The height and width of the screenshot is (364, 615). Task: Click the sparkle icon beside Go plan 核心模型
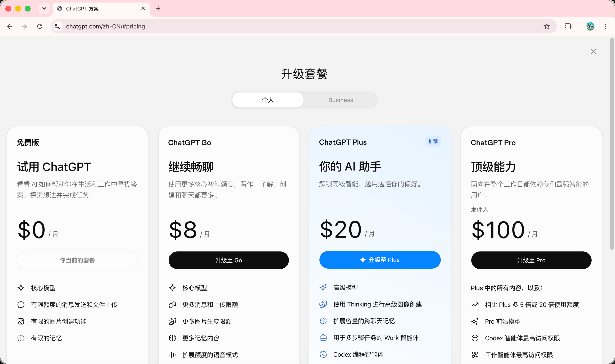[172, 288]
